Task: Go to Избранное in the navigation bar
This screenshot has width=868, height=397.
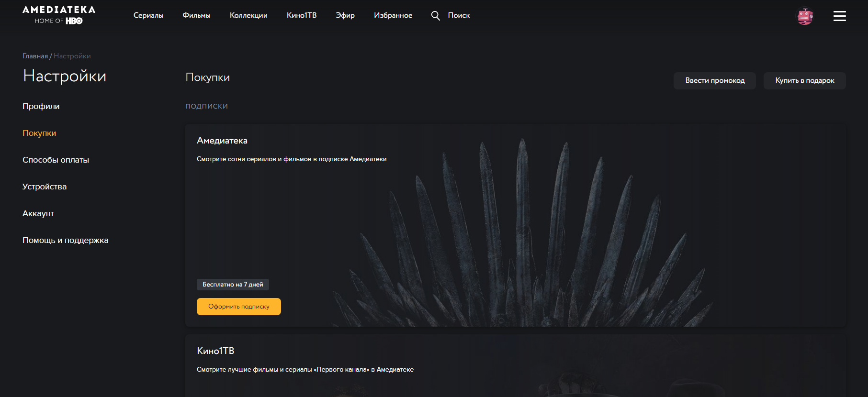Action: point(393,15)
